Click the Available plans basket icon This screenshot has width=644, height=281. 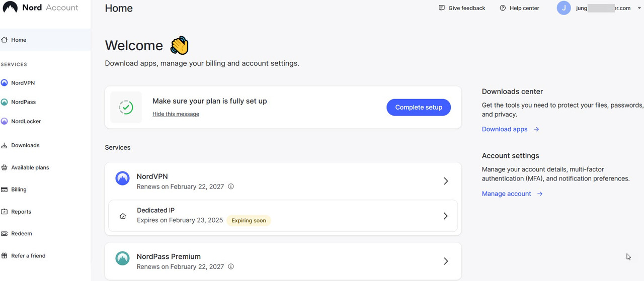tap(5, 167)
